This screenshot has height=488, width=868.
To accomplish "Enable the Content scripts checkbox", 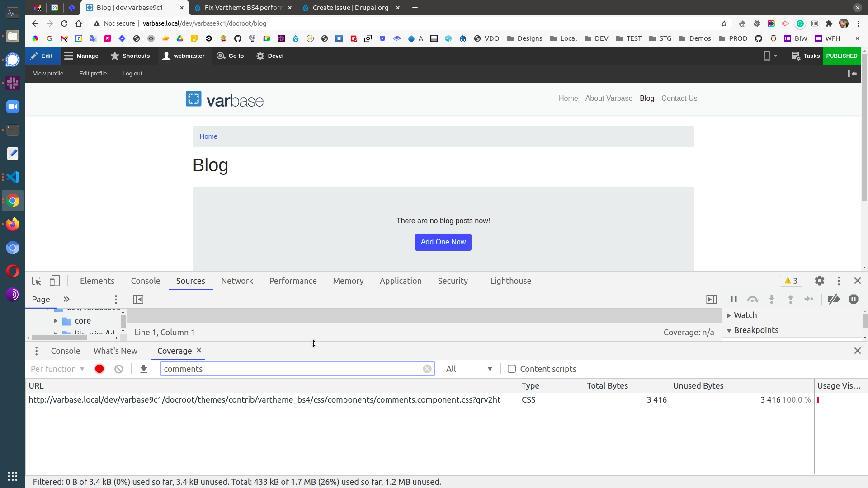I will pyautogui.click(x=511, y=369).
